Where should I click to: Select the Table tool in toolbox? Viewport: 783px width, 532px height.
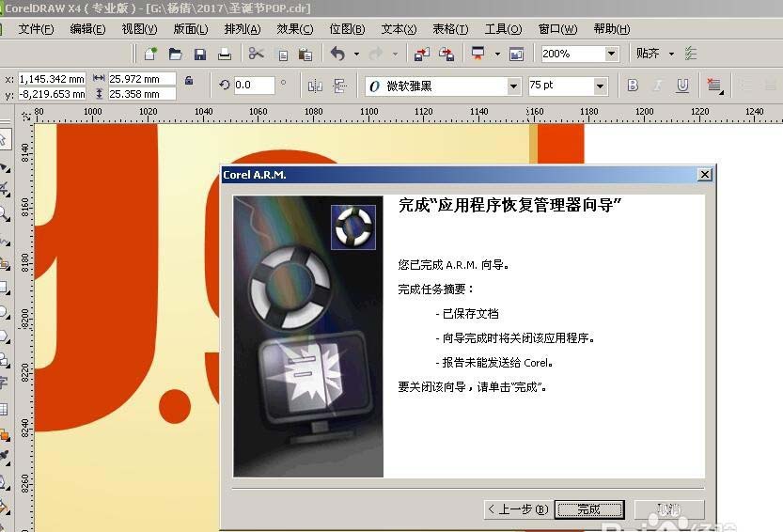[x=4, y=409]
